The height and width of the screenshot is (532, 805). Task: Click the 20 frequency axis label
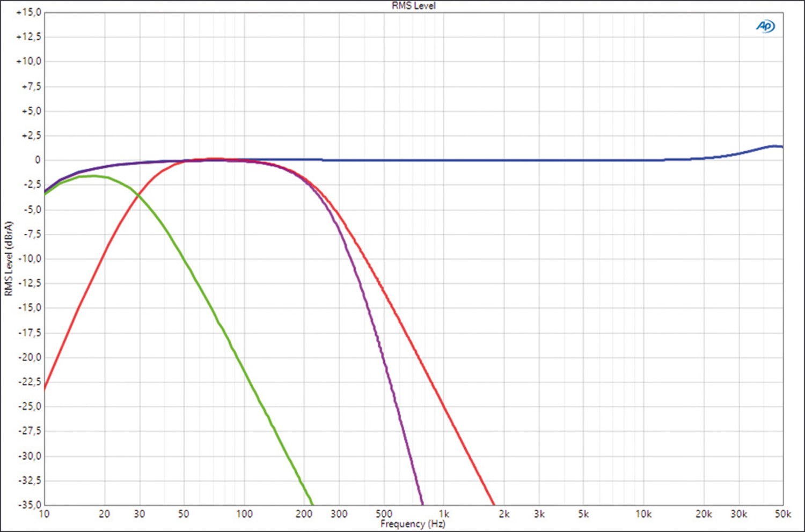pyautogui.click(x=104, y=514)
